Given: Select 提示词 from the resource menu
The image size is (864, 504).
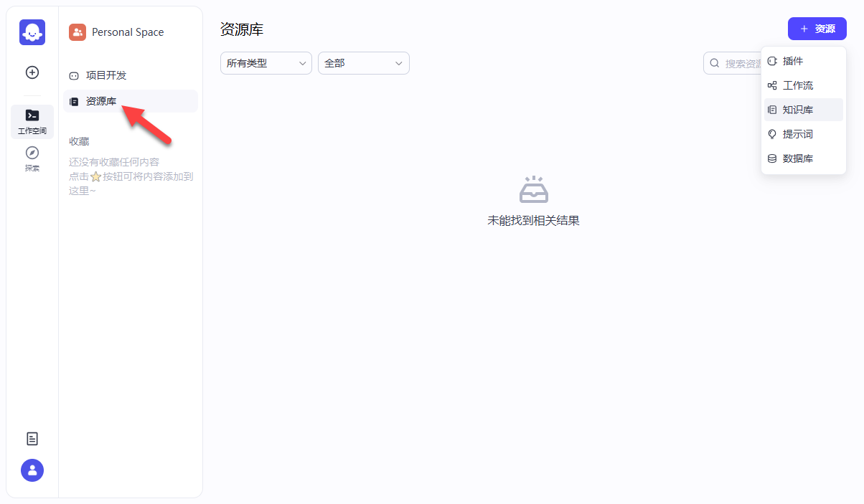Looking at the screenshot, I should [x=799, y=133].
